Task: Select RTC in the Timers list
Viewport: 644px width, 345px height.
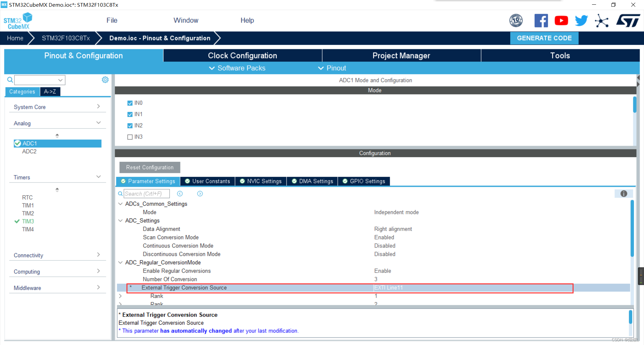Action: click(x=27, y=198)
